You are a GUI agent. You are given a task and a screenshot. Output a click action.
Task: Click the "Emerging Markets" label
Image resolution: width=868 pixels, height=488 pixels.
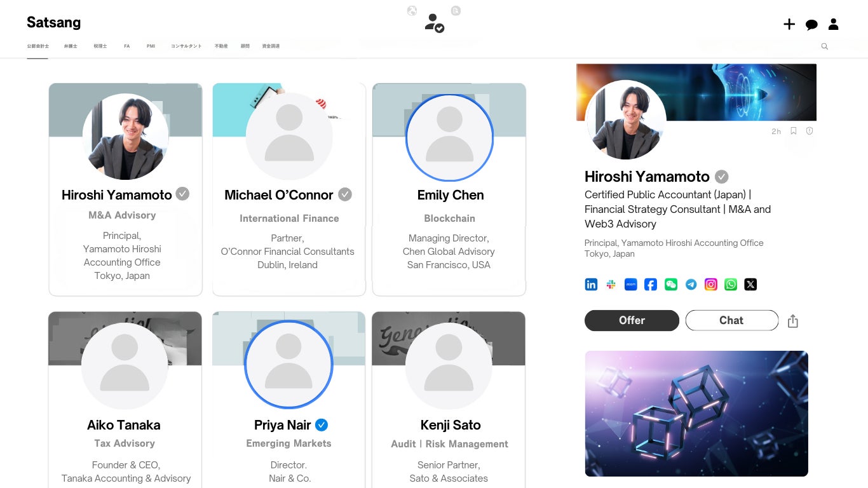point(289,444)
